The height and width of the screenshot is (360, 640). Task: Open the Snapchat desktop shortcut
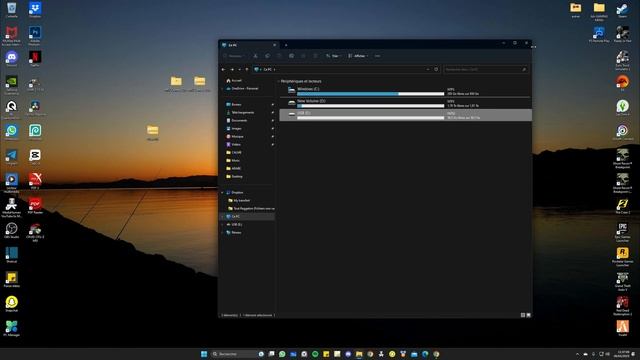point(11,304)
